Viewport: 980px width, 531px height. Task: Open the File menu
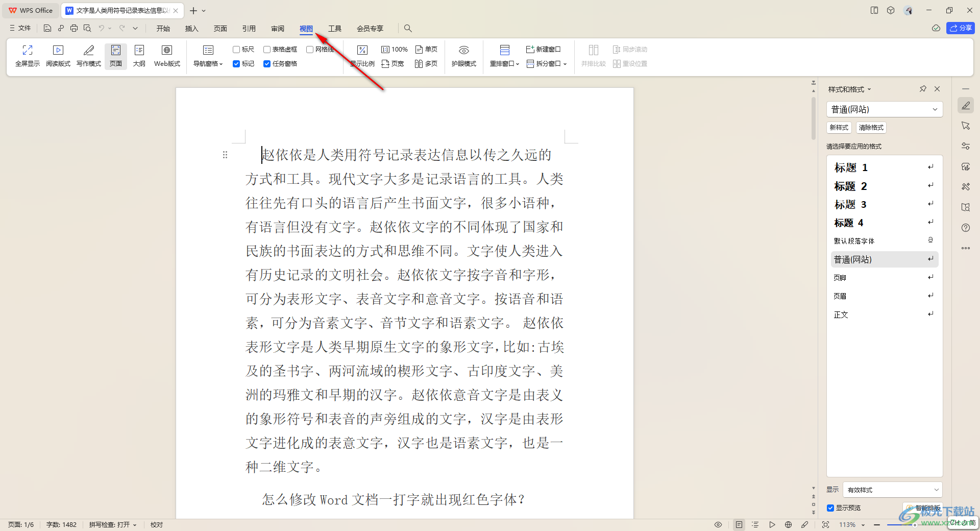(20, 28)
